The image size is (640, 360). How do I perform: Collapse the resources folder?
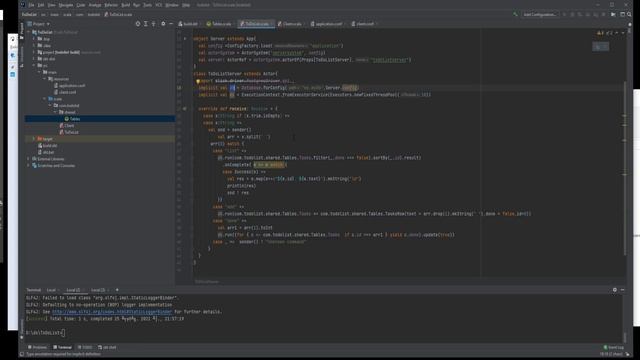[45, 79]
